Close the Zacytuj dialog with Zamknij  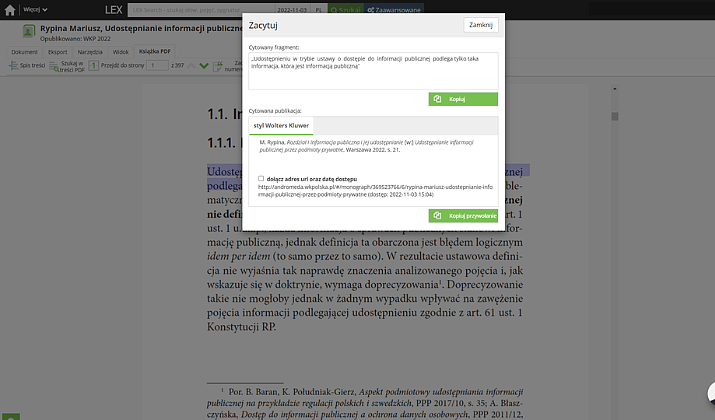pos(480,25)
